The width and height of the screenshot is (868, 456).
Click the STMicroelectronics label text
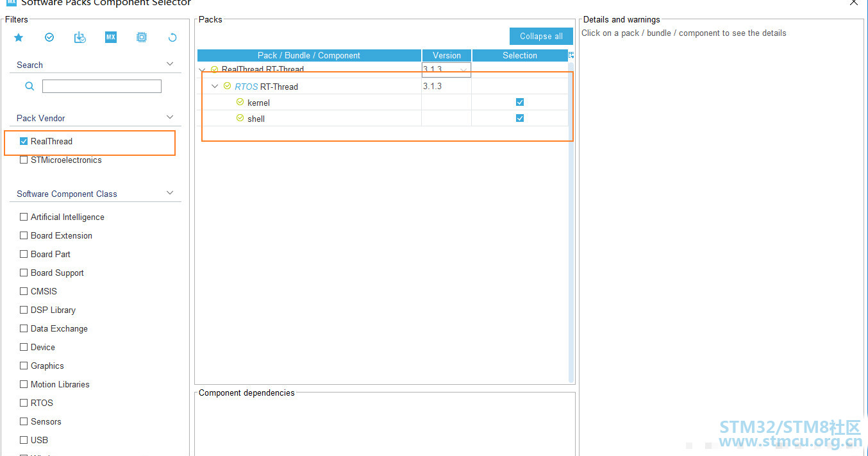pos(66,160)
